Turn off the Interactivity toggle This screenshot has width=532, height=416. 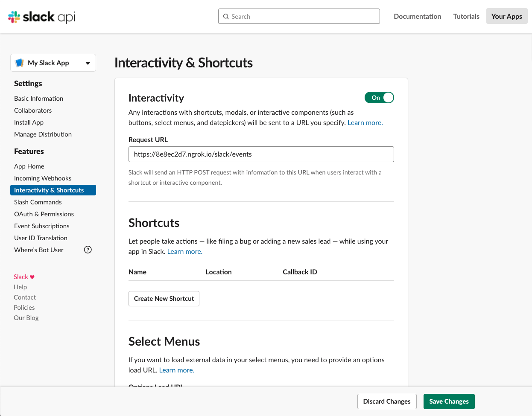[379, 97]
